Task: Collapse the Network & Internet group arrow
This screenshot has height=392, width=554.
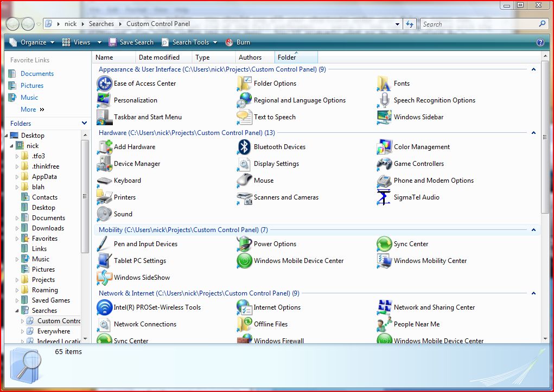Action: 533,293
